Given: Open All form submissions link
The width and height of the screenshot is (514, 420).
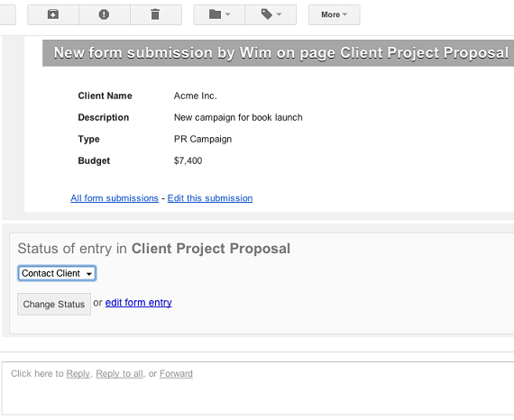Looking at the screenshot, I should [x=115, y=198].
